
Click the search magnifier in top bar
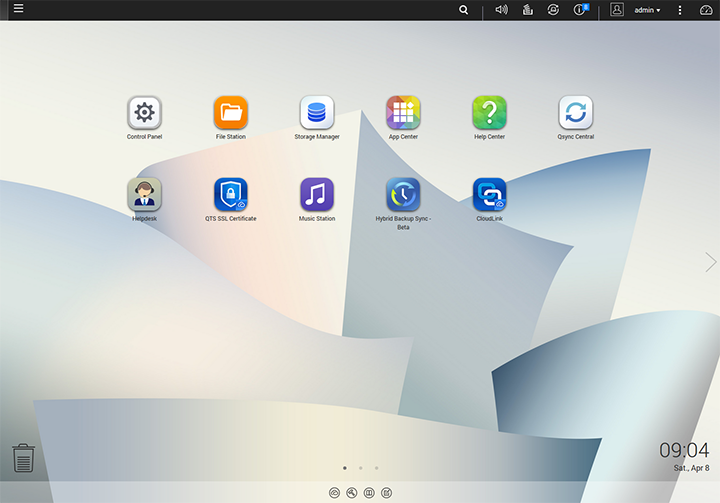click(x=463, y=10)
